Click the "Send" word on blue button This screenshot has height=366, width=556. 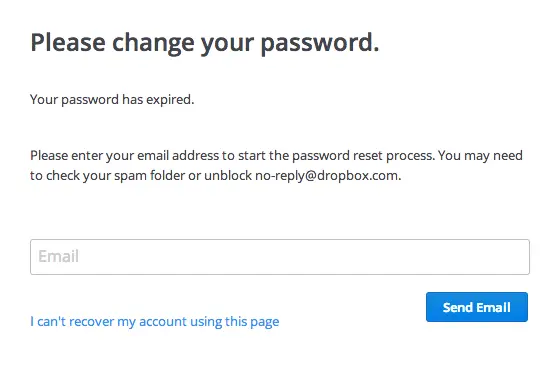pyautogui.click(x=458, y=307)
